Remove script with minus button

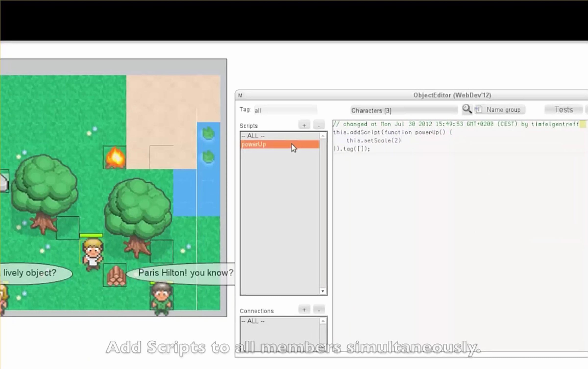(x=319, y=126)
